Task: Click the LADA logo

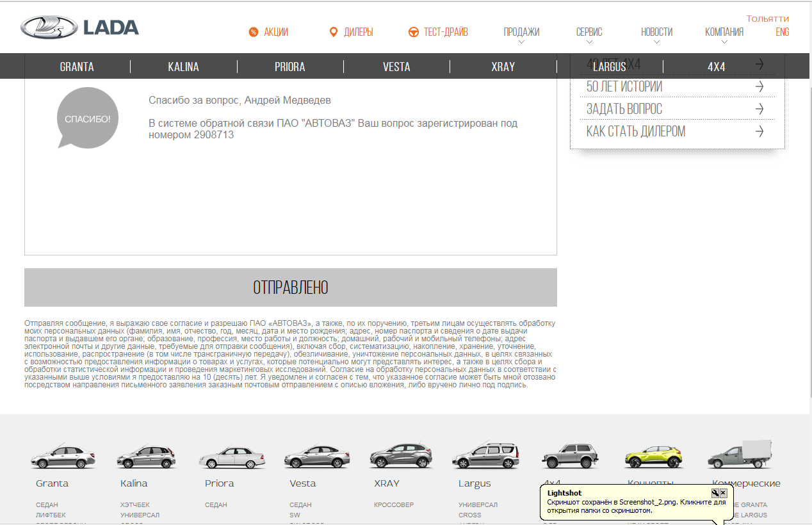Action: coord(79,27)
